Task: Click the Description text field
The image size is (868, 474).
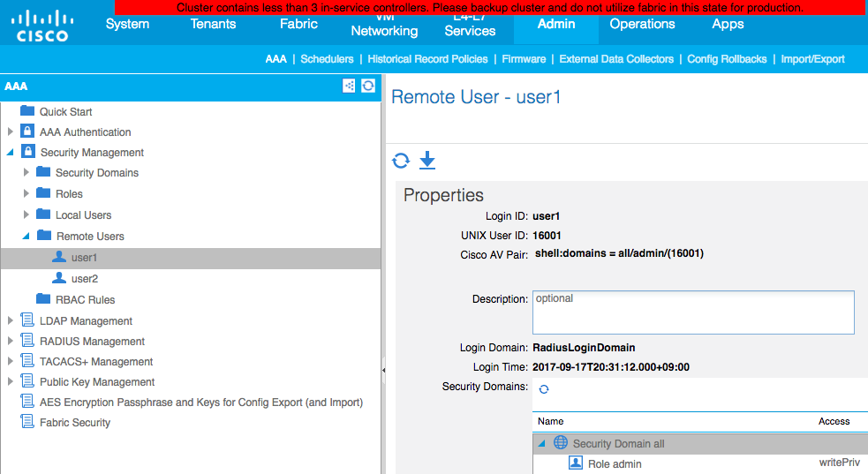Action: [x=693, y=312]
